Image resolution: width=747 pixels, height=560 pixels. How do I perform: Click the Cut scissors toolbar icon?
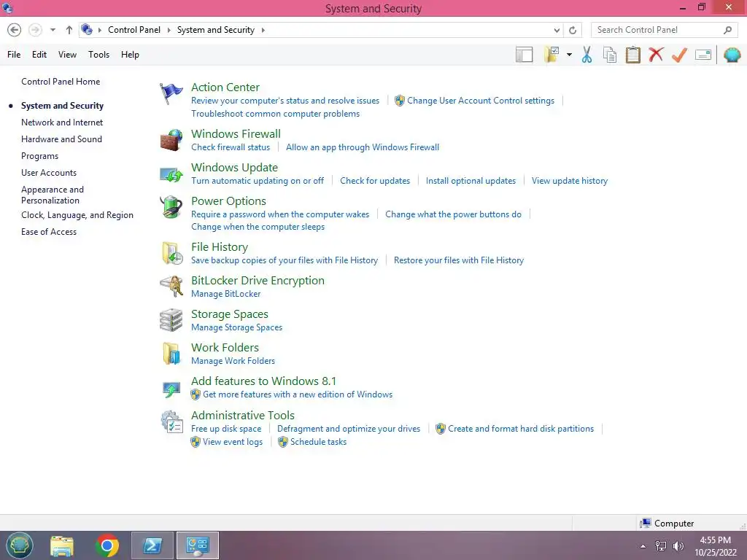tap(587, 55)
